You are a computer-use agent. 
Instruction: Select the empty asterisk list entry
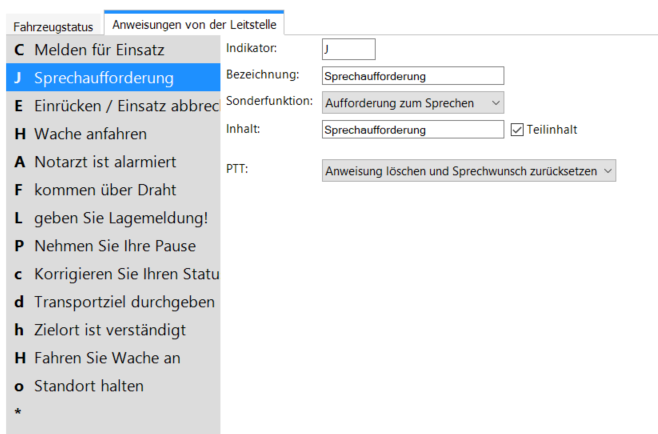pyautogui.click(x=113, y=413)
